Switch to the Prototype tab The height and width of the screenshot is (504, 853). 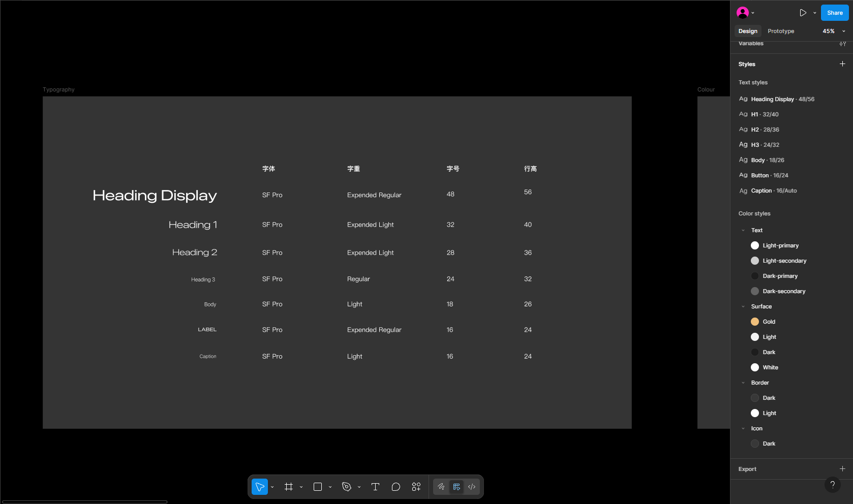pos(780,31)
